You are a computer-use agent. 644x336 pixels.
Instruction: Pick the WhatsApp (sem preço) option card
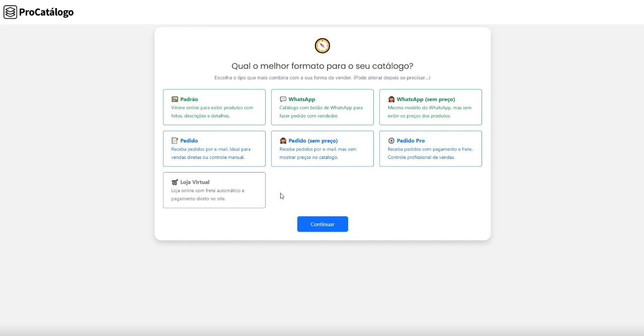pos(431,107)
